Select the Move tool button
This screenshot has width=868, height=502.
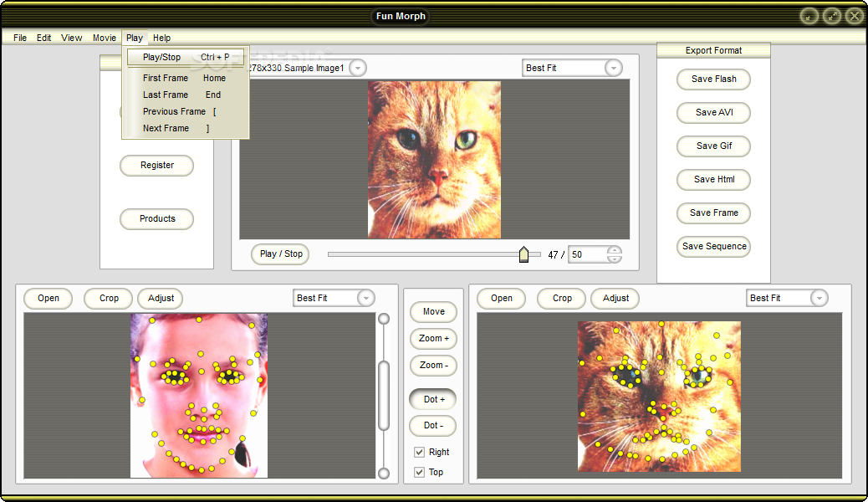pyautogui.click(x=433, y=311)
